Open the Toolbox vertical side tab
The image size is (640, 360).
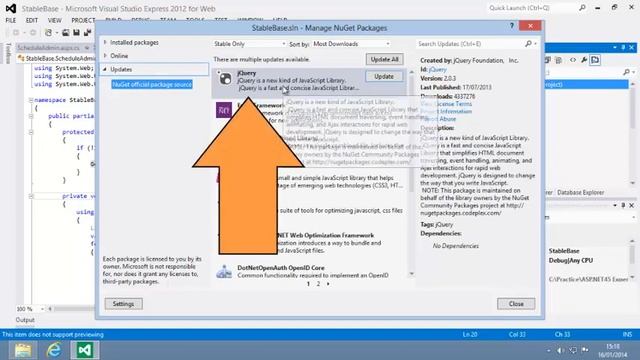click(x=8, y=53)
